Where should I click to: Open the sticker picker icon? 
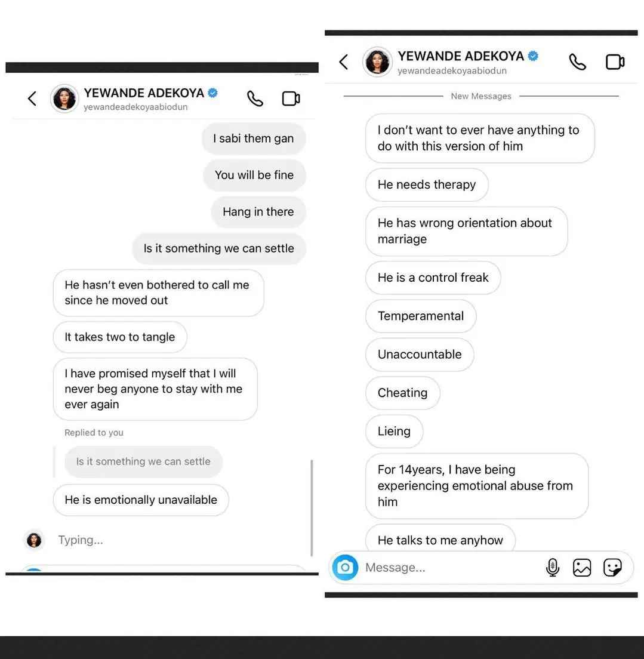coord(612,568)
